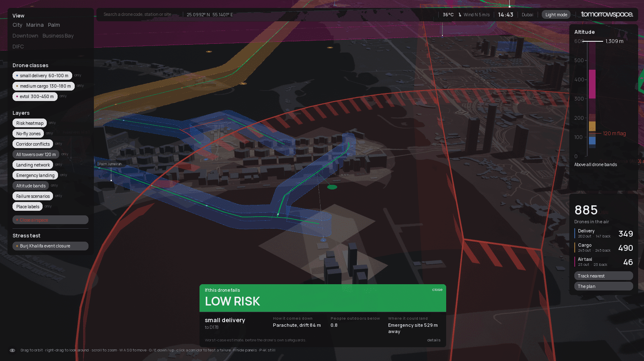Close the LOW RISK failure panel
Viewport: 644px width, 361px height.
point(437,290)
